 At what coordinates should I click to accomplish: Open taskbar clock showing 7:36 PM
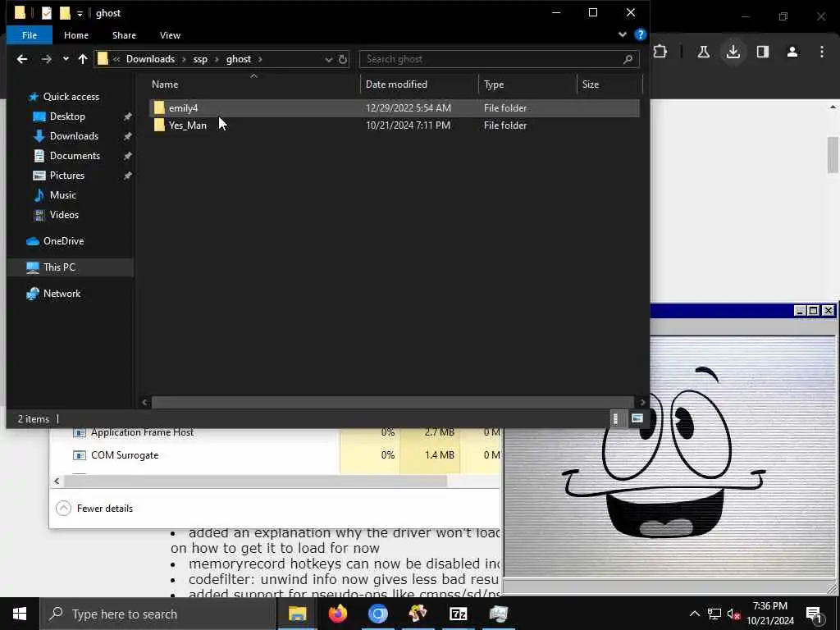[770, 614]
